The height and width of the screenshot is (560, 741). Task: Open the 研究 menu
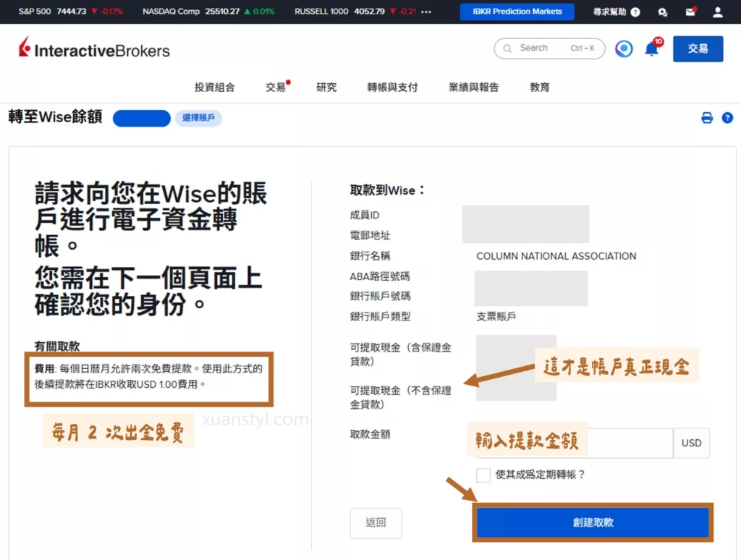[x=326, y=87]
